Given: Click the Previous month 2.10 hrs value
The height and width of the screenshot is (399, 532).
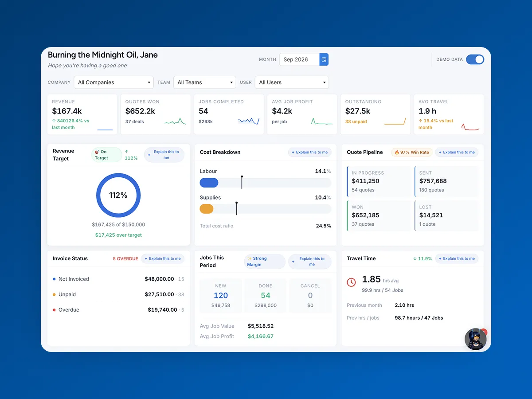Looking at the screenshot, I should tap(404, 305).
